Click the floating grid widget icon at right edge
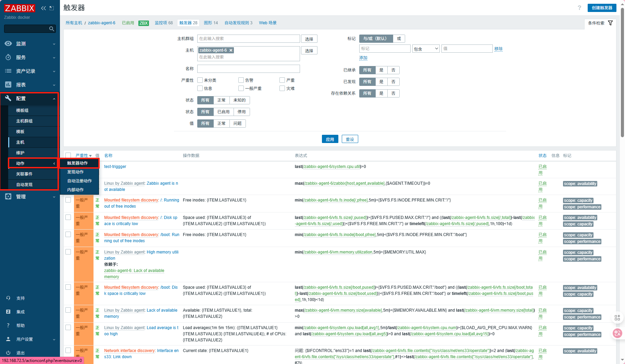This screenshot has height=364, width=625. [617, 318]
